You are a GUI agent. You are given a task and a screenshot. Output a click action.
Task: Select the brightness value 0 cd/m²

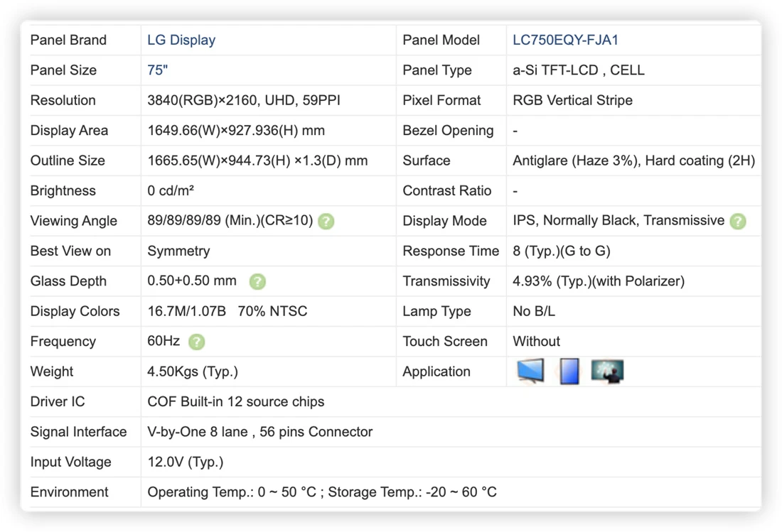(x=171, y=191)
